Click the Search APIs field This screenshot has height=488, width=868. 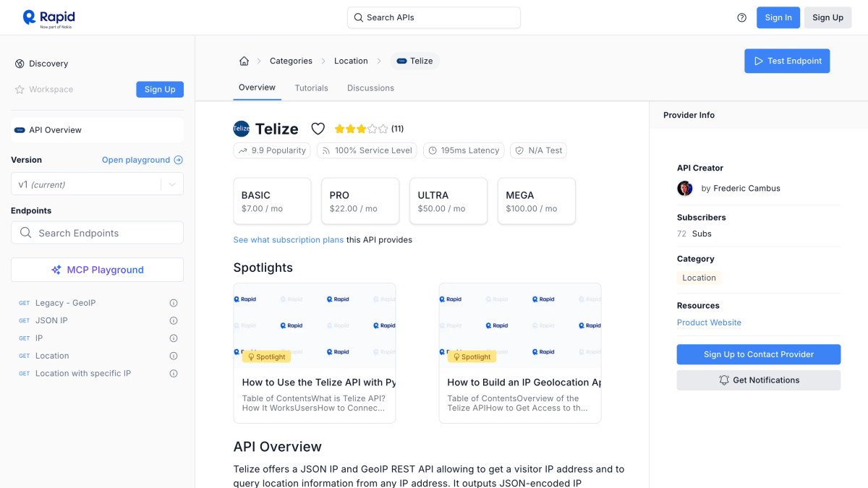(x=434, y=17)
